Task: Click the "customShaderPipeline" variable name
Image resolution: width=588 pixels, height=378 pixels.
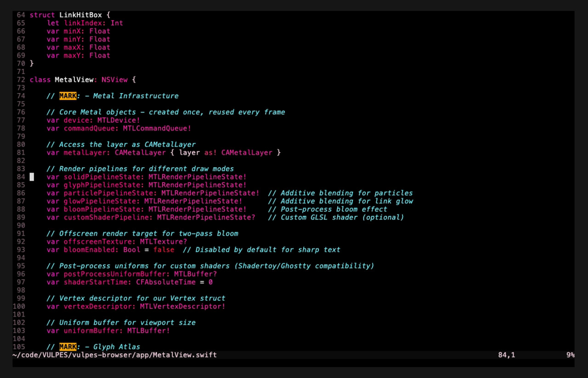Action: pyautogui.click(x=106, y=217)
